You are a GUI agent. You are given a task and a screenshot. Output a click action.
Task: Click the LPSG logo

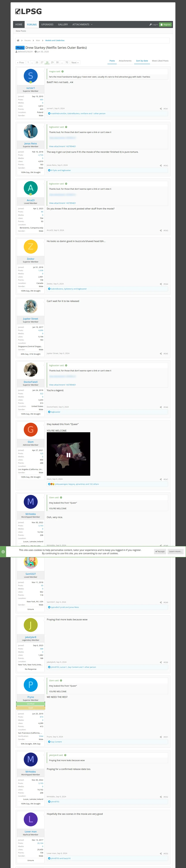[28, 11]
